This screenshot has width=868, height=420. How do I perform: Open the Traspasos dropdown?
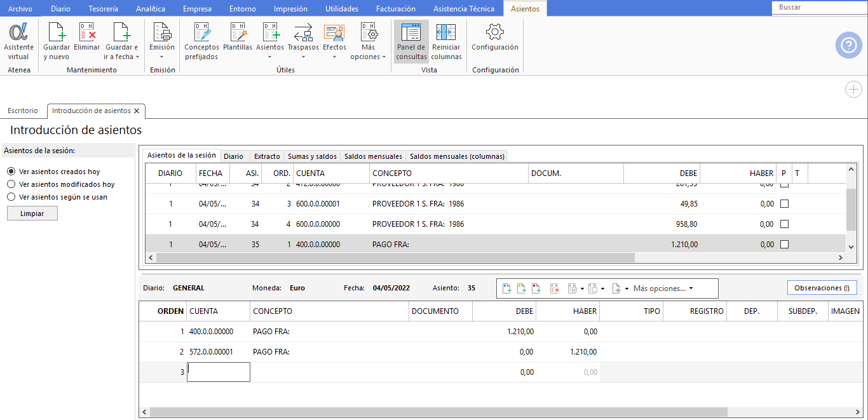(303, 57)
